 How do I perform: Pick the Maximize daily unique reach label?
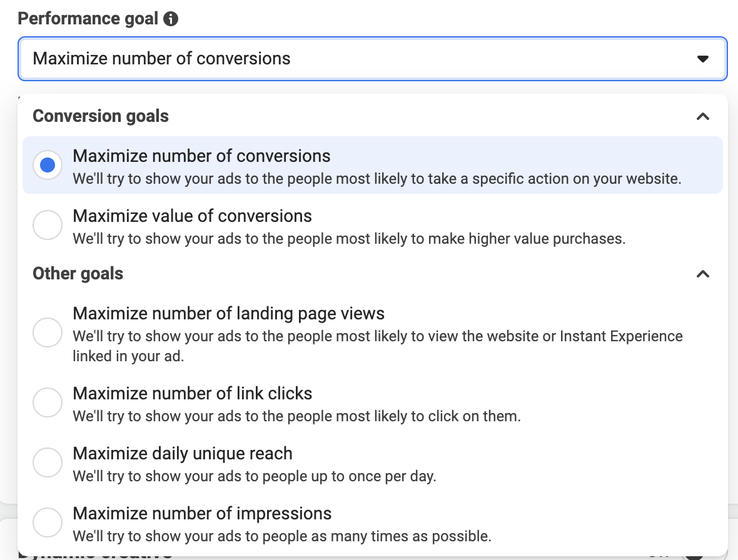[183, 454]
